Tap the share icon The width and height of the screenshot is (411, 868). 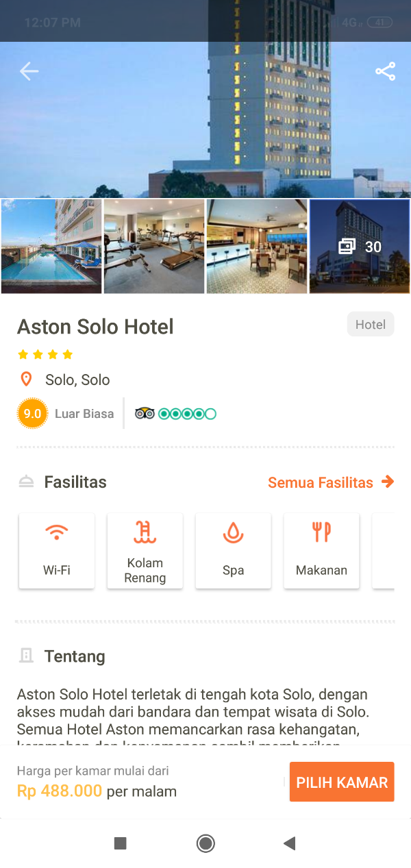(386, 71)
